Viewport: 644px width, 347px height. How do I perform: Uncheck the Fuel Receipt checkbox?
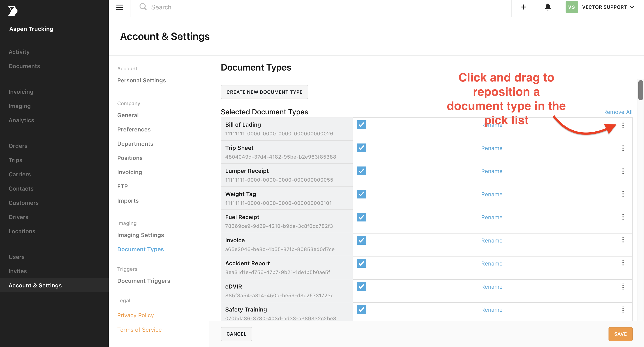pos(361,217)
